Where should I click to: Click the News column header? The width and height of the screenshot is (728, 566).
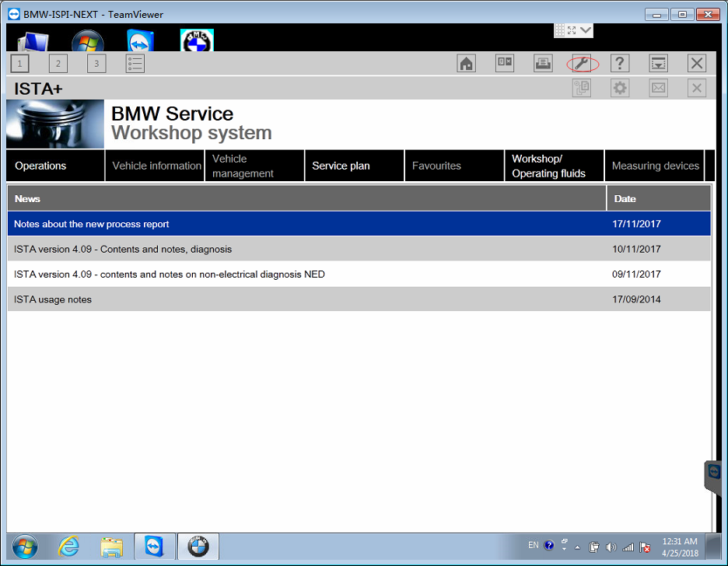(x=307, y=198)
